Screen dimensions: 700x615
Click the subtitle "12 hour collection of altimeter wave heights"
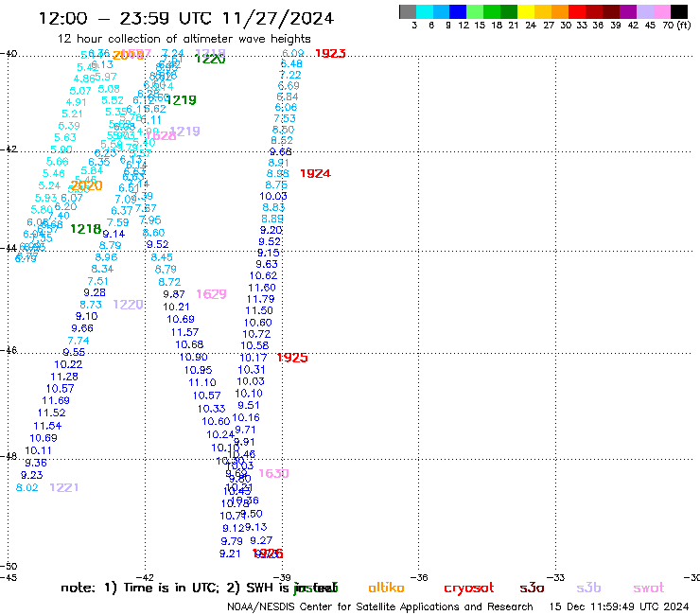184,39
